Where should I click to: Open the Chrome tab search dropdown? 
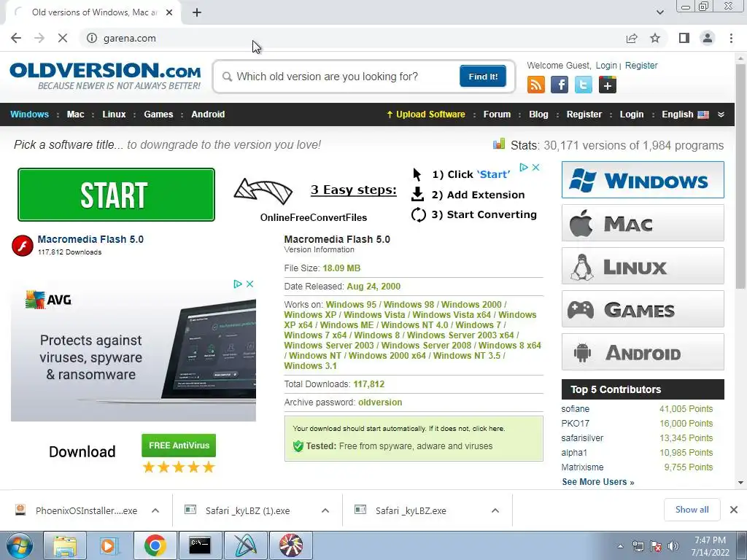click(659, 12)
